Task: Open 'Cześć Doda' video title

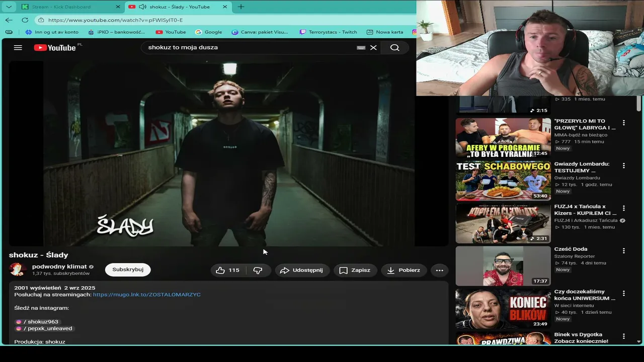Action: click(x=571, y=249)
